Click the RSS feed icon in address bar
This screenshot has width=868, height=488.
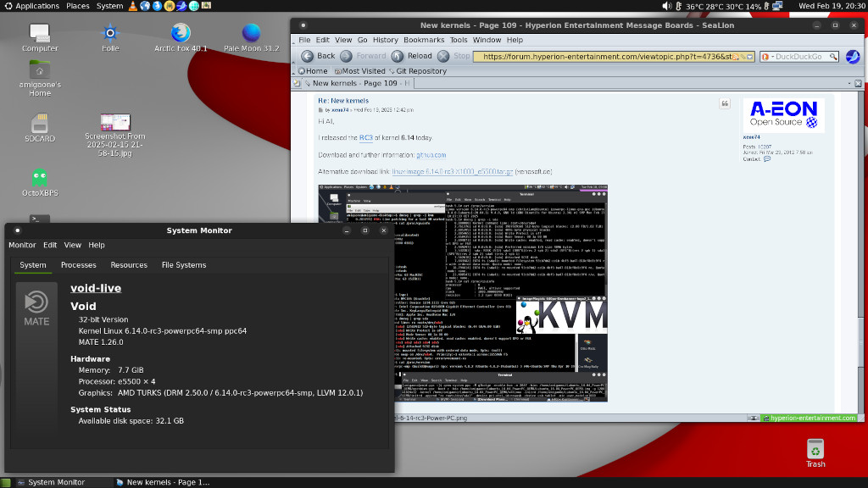[736, 57]
